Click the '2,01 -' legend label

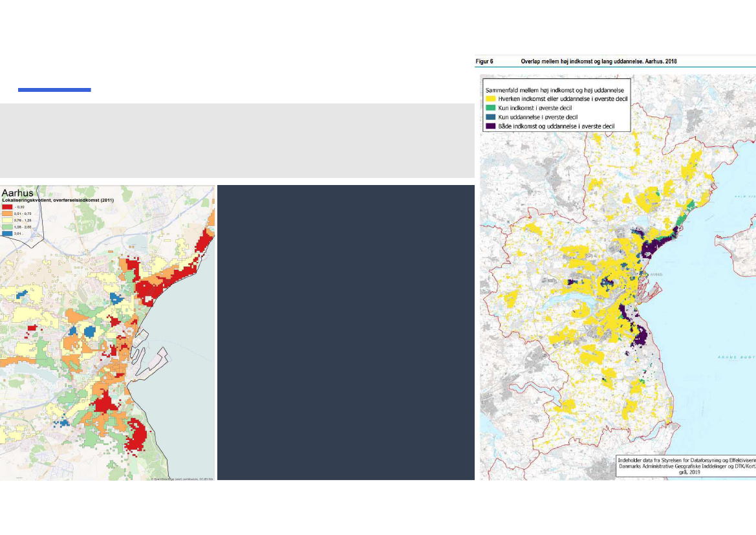(18, 234)
